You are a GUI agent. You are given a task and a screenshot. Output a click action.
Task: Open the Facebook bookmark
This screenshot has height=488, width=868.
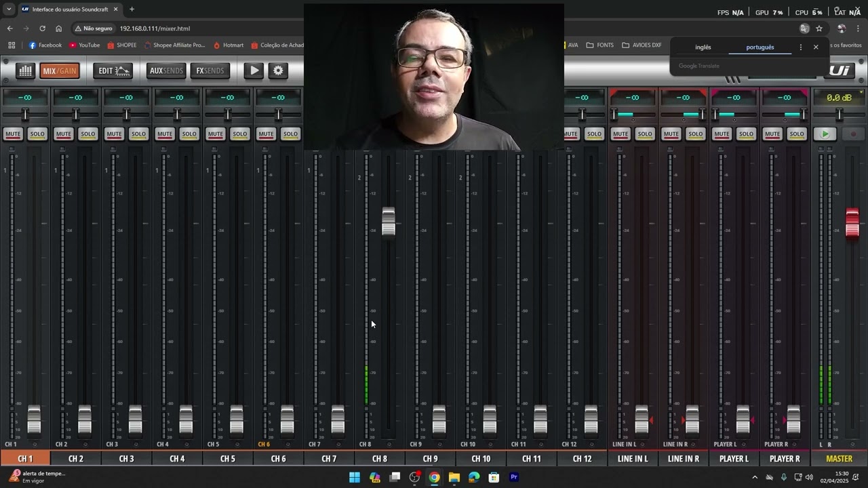click(45, 45)
